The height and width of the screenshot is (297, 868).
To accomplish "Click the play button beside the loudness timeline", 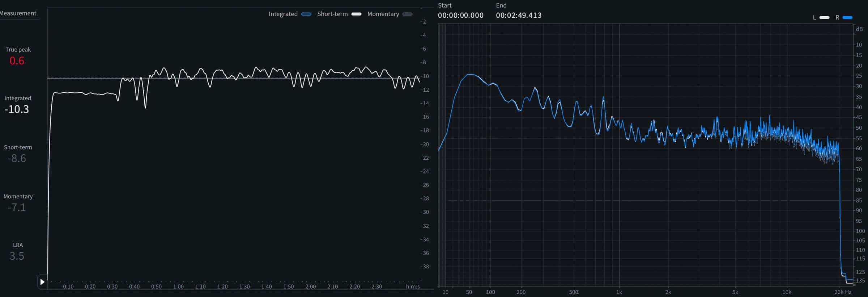I will (42, 282).
